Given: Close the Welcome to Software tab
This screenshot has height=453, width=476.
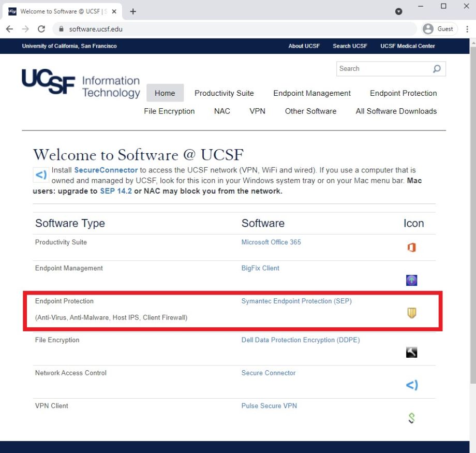Looking at the screenshot, I should (114, 11).
